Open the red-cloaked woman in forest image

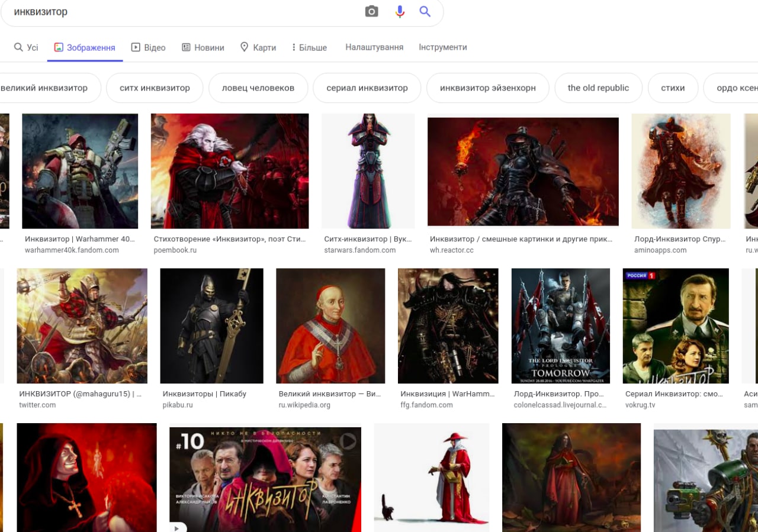tap(571, 477)
